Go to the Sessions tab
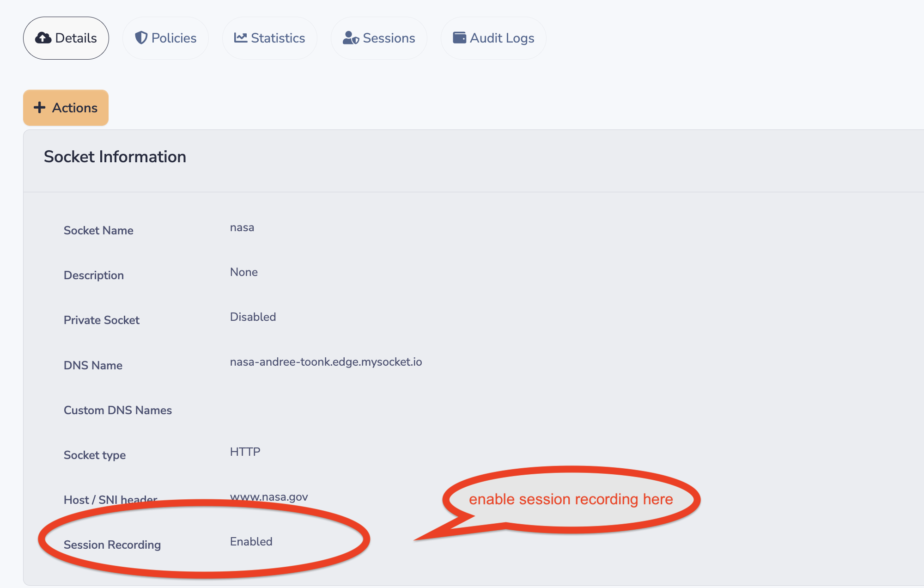Screen dimensions: 924x588 point(379,38)
